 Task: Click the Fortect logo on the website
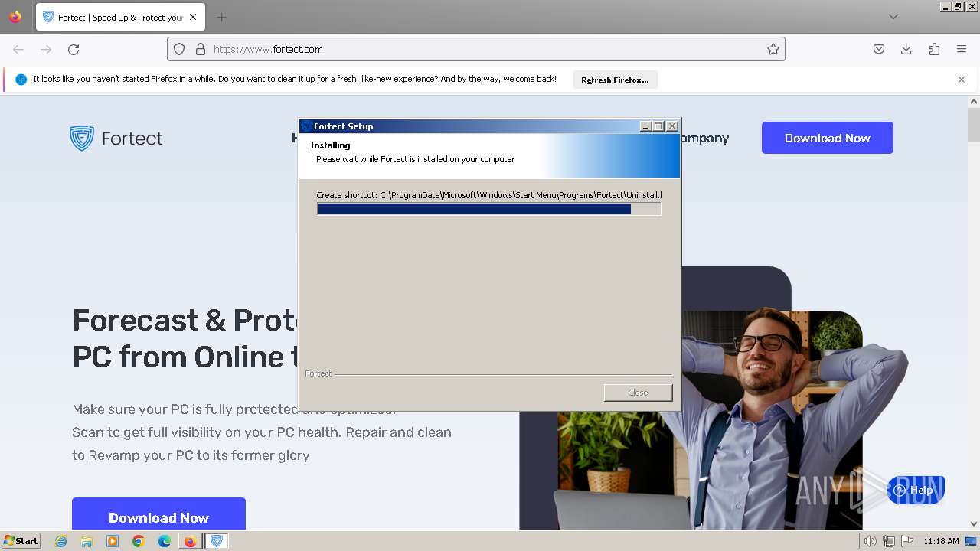[x=116, y=139]
